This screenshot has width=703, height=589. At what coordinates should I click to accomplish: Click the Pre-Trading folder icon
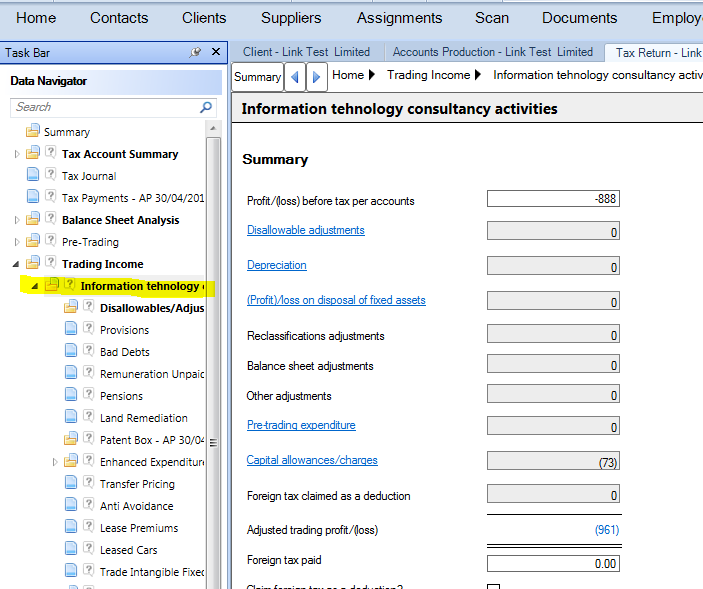point(32,240)
